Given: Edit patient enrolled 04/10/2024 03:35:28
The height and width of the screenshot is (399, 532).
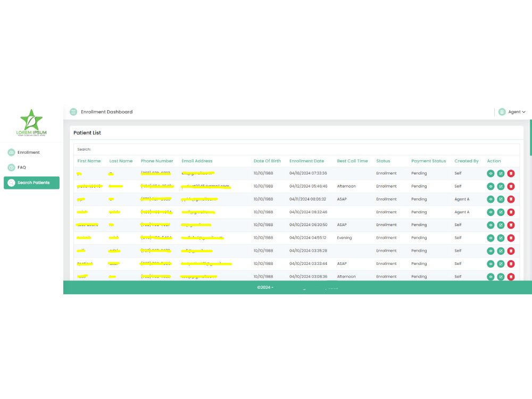Looking at the screenshot, I should pyautogui.click(x=501, y=251).
